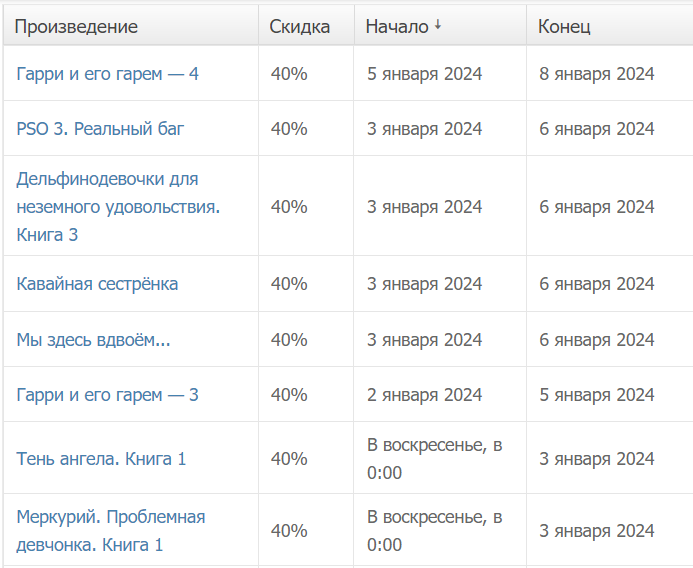Click the sort arrow icon beside Начало
Image resolution: width=693 pixels, height=568 pixels.
(x=438, y=25)
